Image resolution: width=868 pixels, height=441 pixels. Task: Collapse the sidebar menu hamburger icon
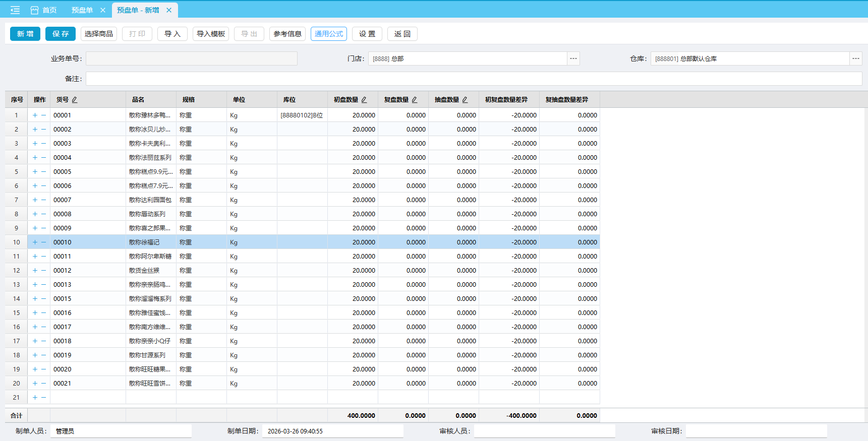click(15, 10)
